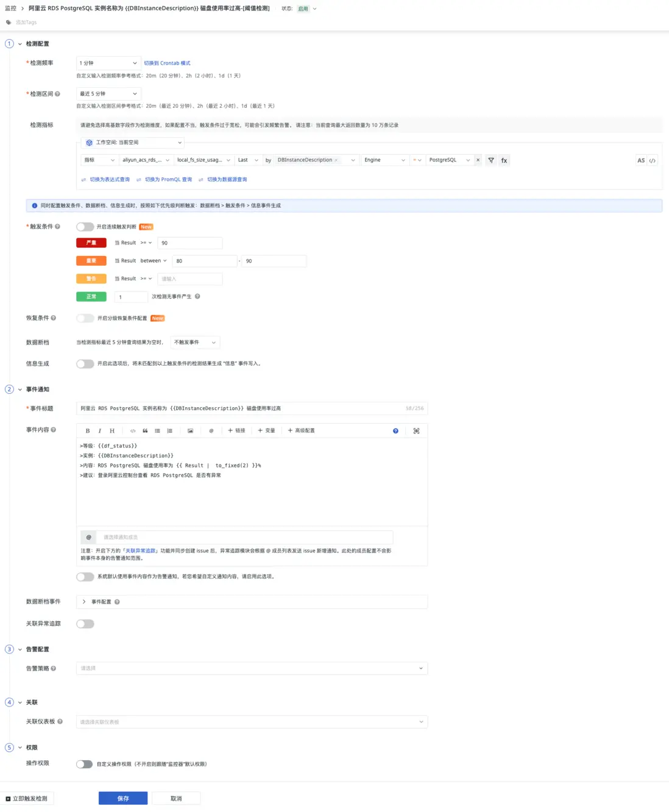This screenshot has height=812, width=669.
Task: Insert inline code in event content
Action: pyautogui.click(x=133, y=431)
